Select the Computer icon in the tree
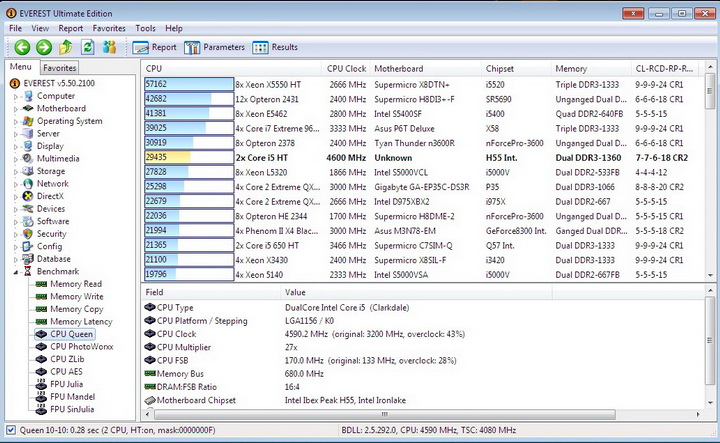 (28, 96)
